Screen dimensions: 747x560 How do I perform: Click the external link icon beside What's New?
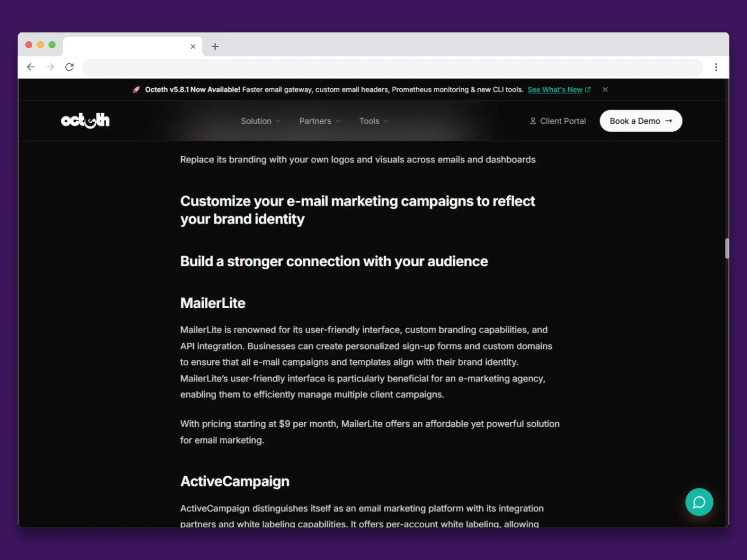587,89
